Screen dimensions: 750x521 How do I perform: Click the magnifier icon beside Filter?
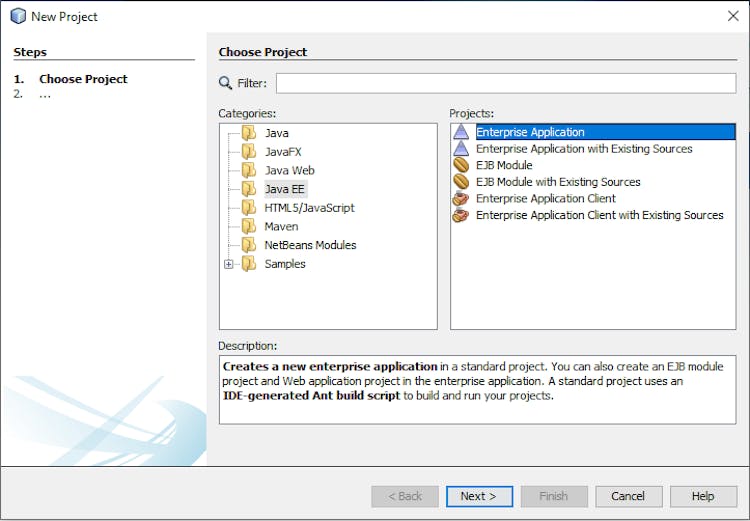pyautogui.click(x=225, y=83)
